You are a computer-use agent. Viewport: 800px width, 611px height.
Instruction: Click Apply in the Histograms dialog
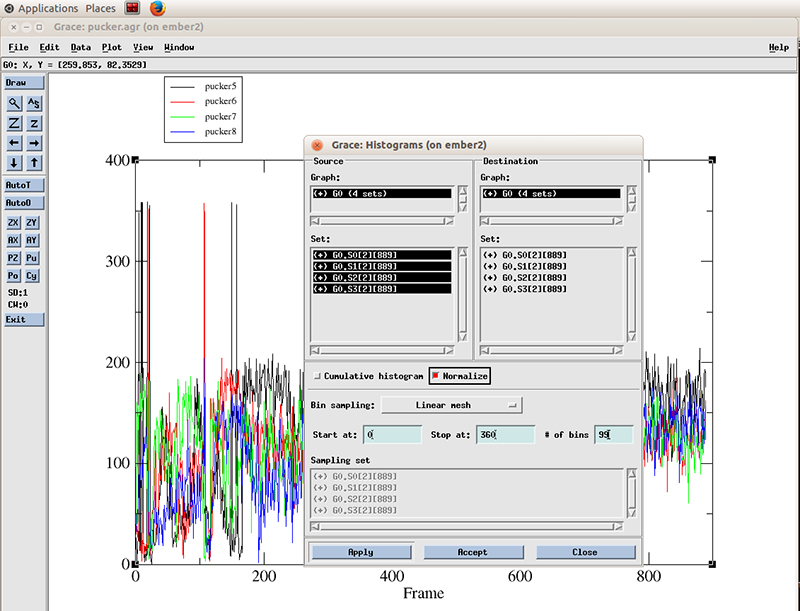pyautogui.click(x=360, y=552)
